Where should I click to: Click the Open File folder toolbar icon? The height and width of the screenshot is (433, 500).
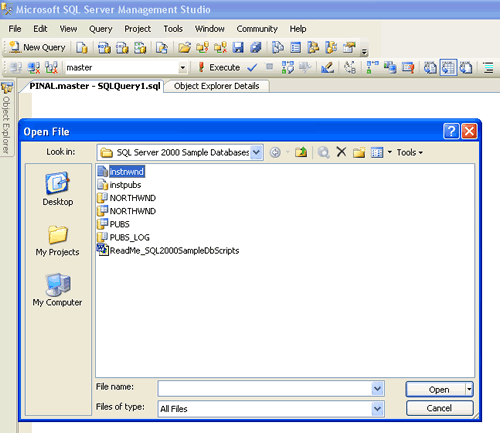[x=184, y=48]
